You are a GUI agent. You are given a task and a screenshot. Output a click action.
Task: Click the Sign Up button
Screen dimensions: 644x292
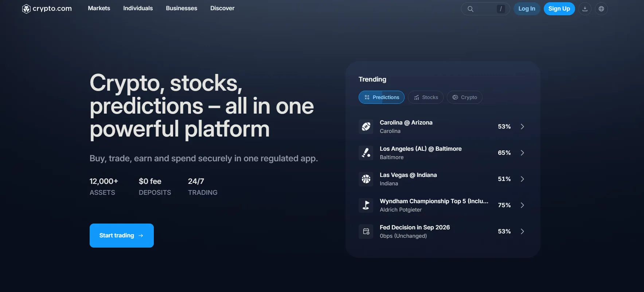tap(559, 9)
